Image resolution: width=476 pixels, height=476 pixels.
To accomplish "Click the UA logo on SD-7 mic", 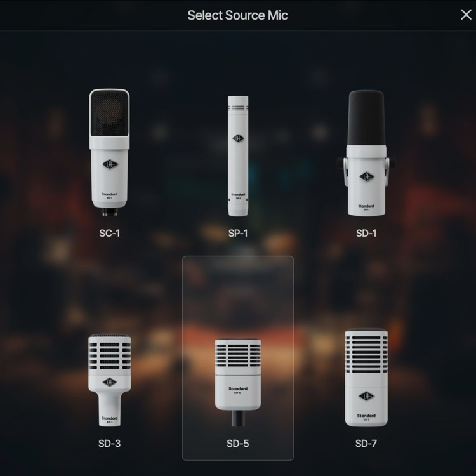I will [x=366, y=396].
